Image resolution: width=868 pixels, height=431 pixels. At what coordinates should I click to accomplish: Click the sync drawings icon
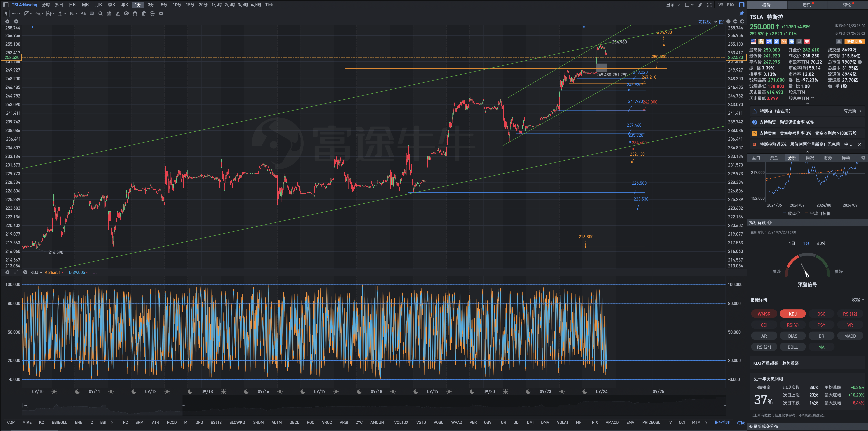pos(152,13)
